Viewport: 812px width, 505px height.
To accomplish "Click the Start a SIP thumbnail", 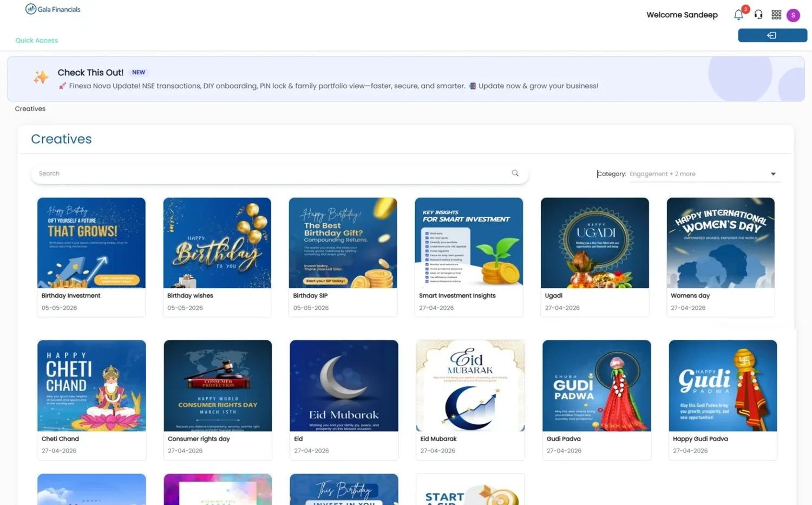I will click(470, 489).
